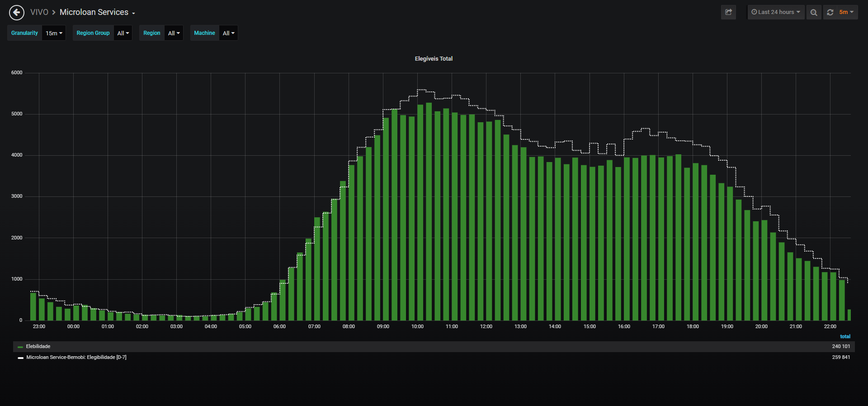The width and height of the screenshot is (868, 406).
Task: Change the 5m auto-refresh interval
Action: click(846, 12)
